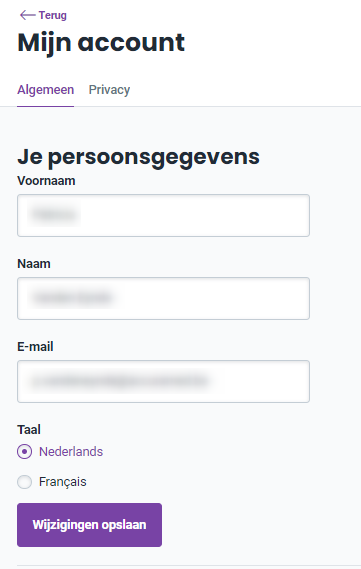Click the Nederlands language label

point(71,452)
